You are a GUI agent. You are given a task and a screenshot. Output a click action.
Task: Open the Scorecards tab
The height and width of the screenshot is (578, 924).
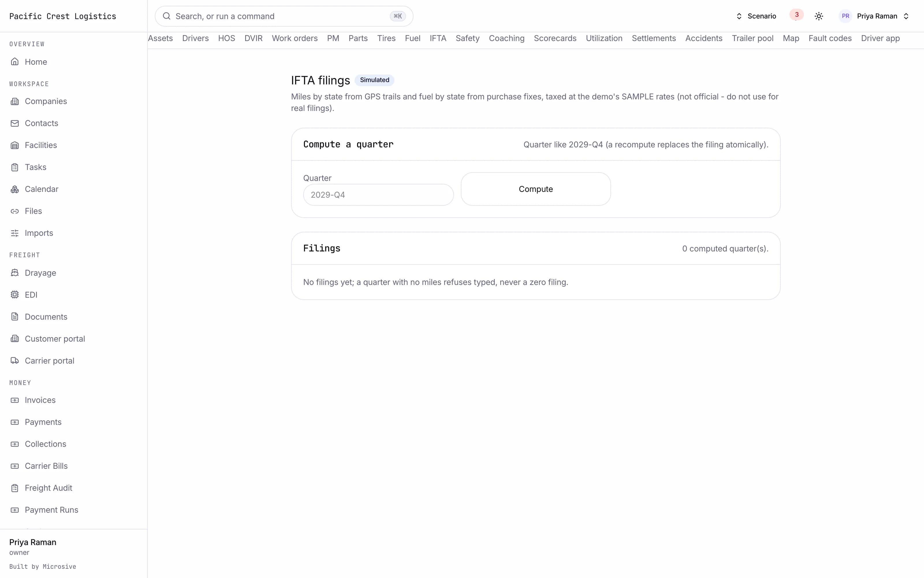coord(555,38)
